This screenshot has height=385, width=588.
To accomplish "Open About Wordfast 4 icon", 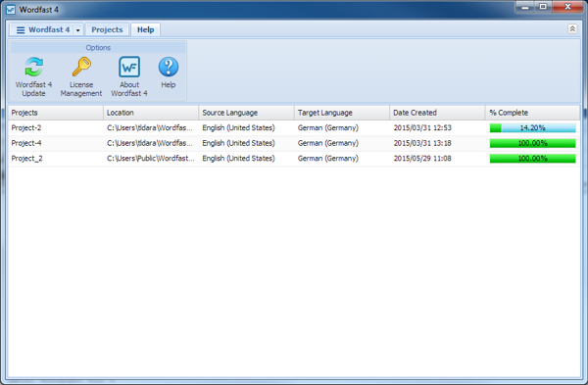I will 129,67.
